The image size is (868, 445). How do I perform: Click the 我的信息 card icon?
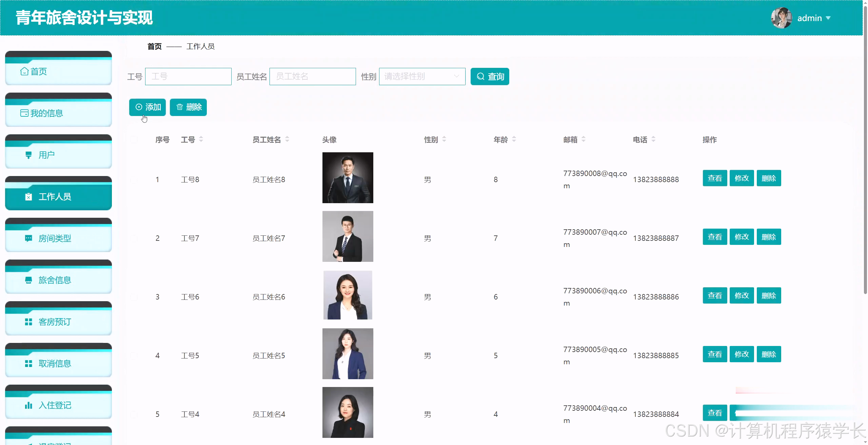point(24,113)
